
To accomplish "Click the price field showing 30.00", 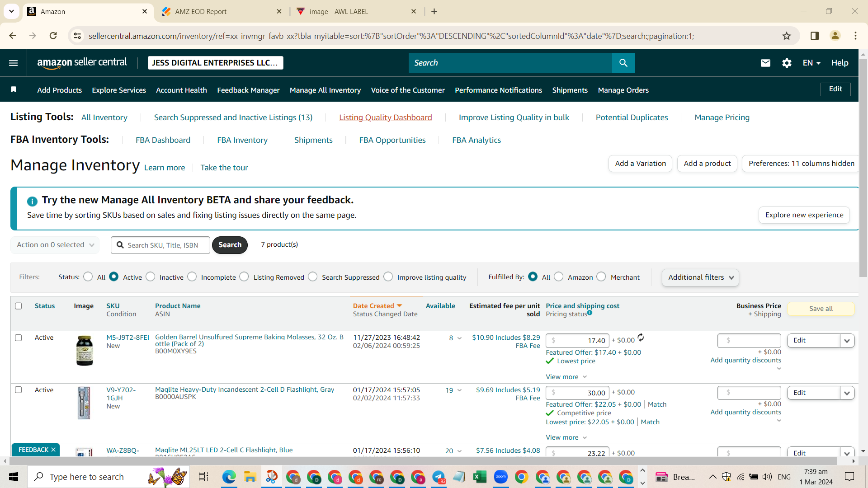I will (577, 393).
